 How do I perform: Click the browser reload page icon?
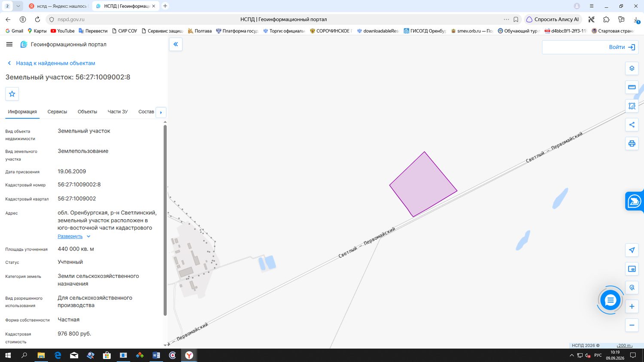[37, 19]
